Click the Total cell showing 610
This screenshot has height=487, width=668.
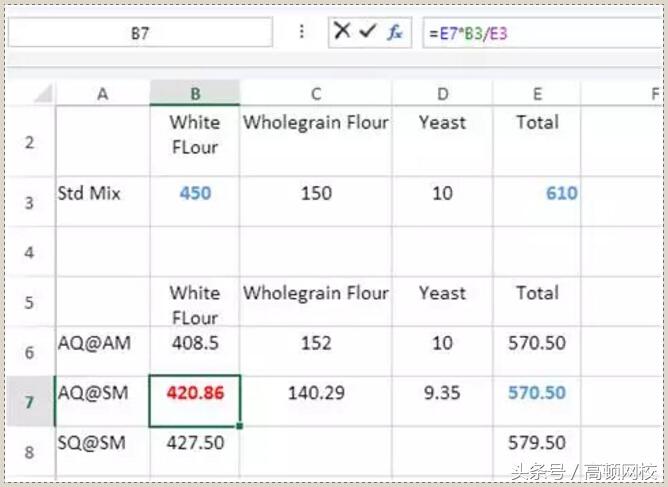click(x=537, y=201)
